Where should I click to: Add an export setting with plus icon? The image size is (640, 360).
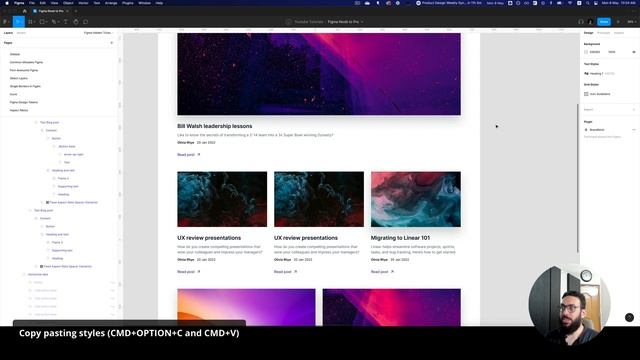[634, 109]
